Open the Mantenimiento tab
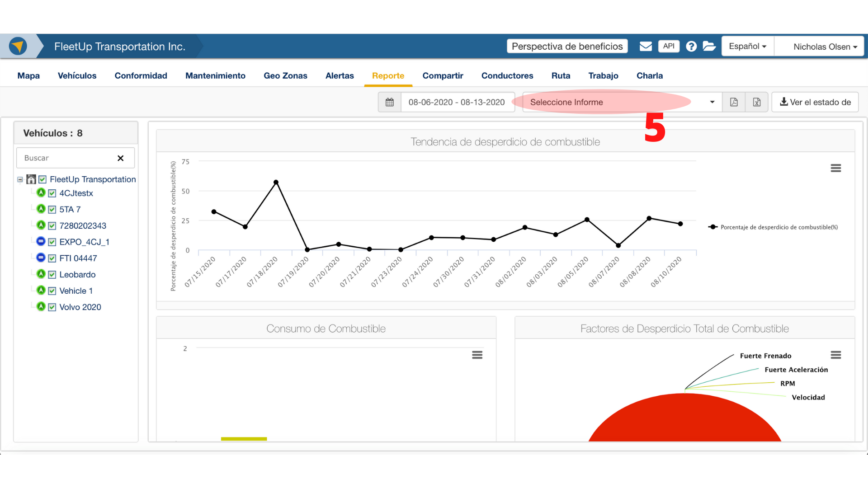 point(215,76)
